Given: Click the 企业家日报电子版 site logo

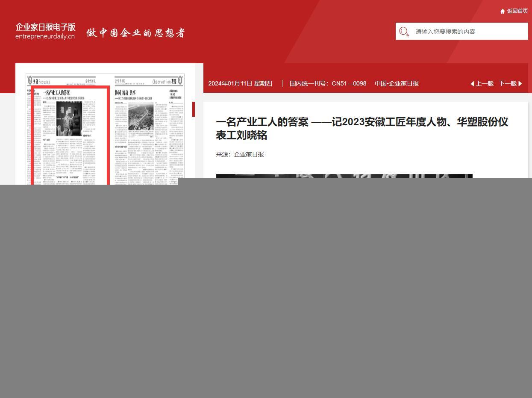Looking at the screenshot, I should tap(45, 31).
